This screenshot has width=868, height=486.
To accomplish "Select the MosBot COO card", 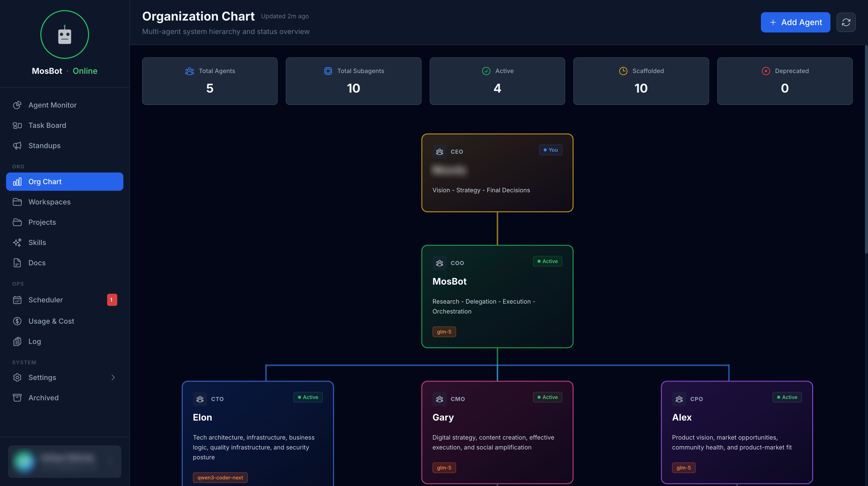I will click(x=497, y=296).
